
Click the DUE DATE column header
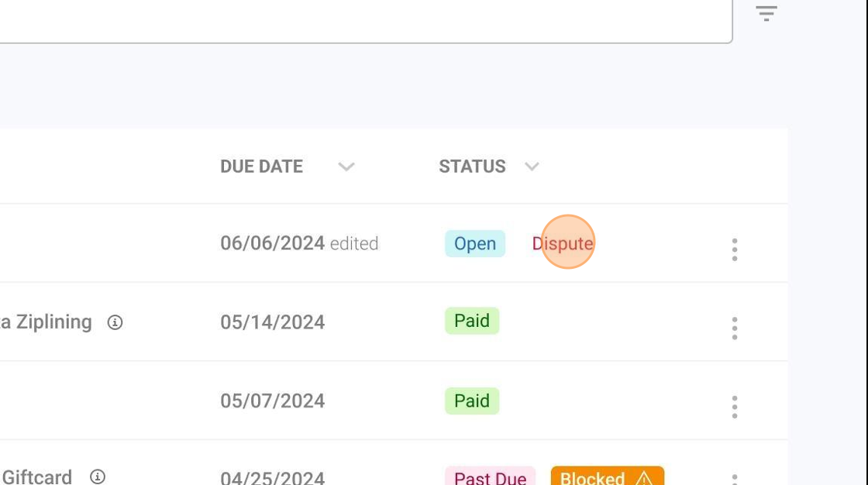[x=261, y=167]
